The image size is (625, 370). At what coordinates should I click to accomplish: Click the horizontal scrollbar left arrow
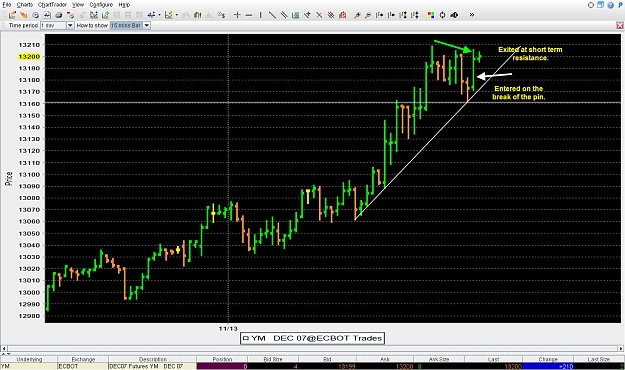[x=4, y=349]
